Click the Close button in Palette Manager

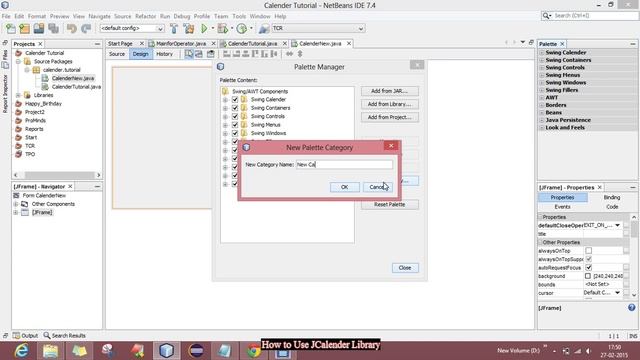click(405, 268)
